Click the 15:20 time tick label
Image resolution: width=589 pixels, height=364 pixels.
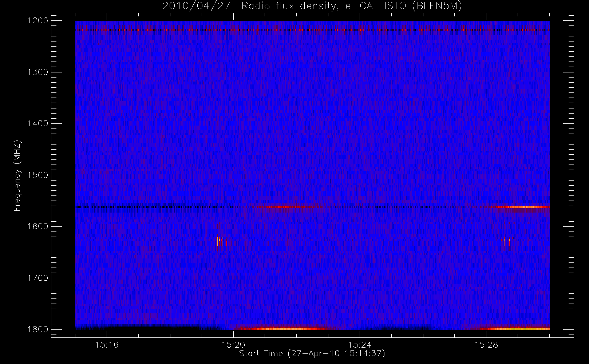(233, 345)
